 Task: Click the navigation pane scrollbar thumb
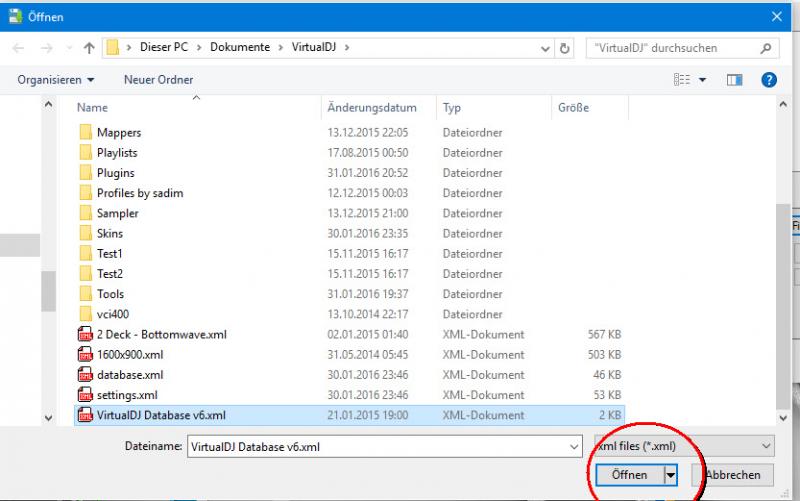click(48, 291)
